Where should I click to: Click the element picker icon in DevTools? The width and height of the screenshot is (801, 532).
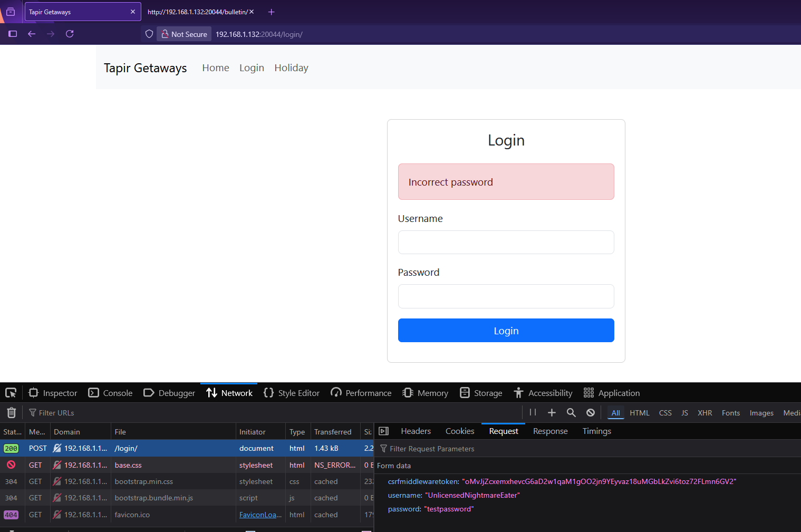tap(11, 393)
